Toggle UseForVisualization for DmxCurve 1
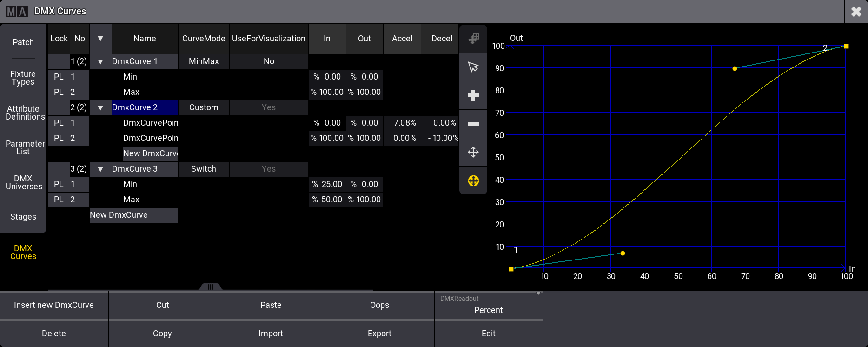This screenshot has width=868, height=347. pos(269,61)
